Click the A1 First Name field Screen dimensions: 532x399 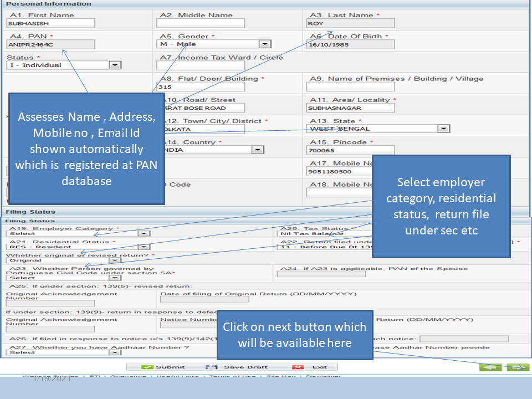(x=50, y=23)
